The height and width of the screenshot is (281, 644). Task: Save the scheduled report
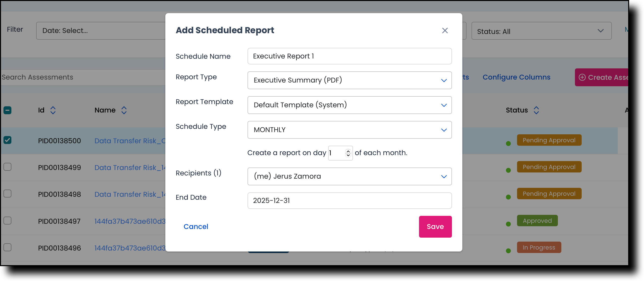435,226
